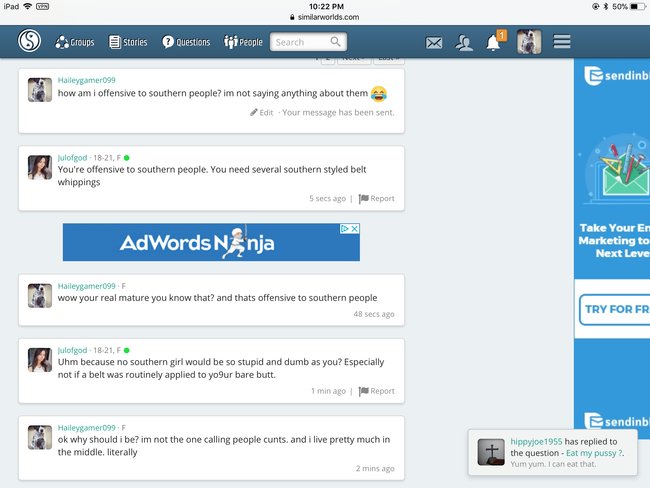This screenshot has height=488, width=650.
Task: Open the messages envelope icon
Action: pos(434,43)
